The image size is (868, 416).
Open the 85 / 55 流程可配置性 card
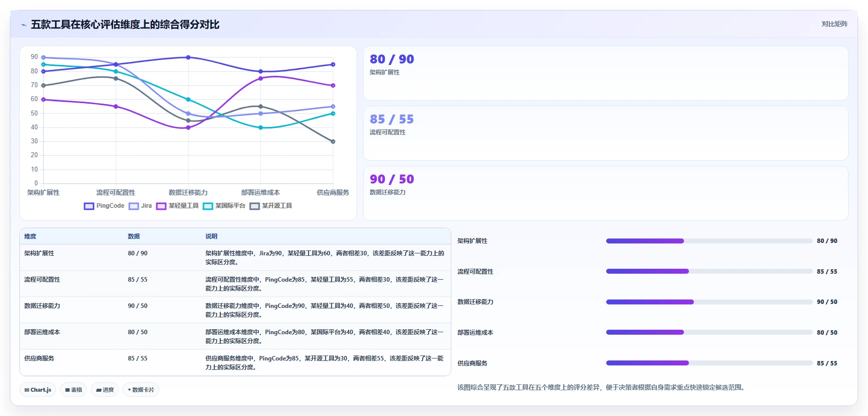[606, 133]
